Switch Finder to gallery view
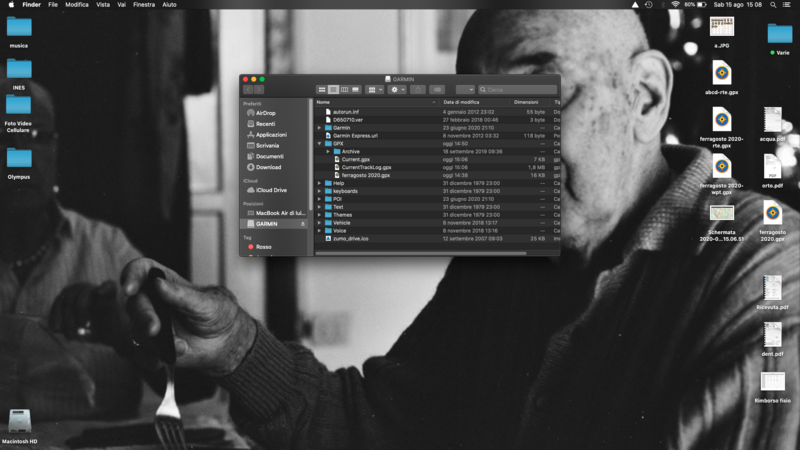This screenshot has height=450, width=800. [x=356, y=90]
